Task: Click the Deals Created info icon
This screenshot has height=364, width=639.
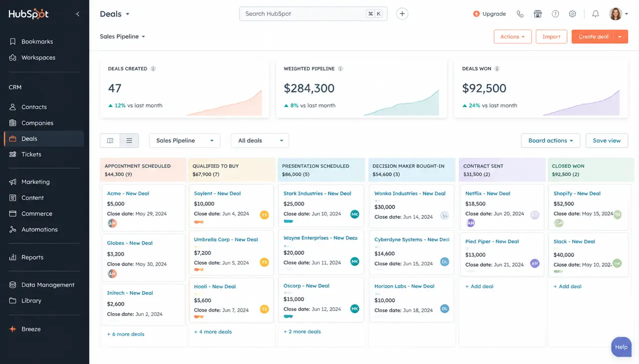Action: [153, 69]
